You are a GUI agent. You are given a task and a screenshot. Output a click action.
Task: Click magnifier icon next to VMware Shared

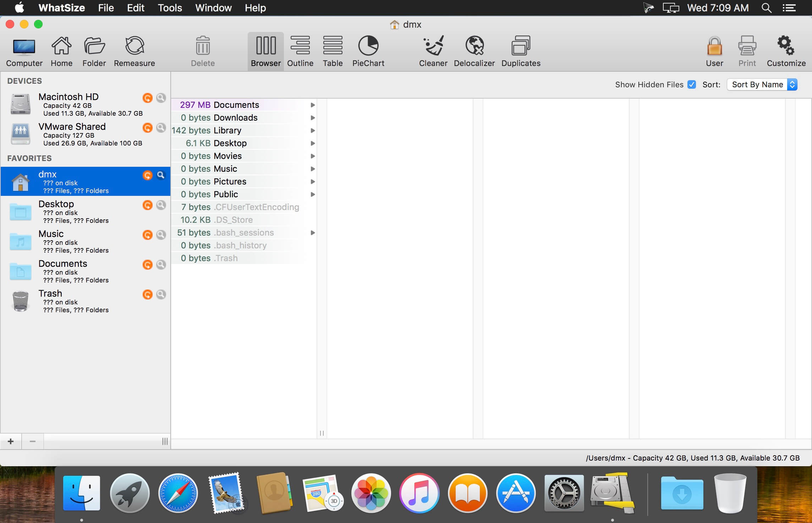[161, 127]
